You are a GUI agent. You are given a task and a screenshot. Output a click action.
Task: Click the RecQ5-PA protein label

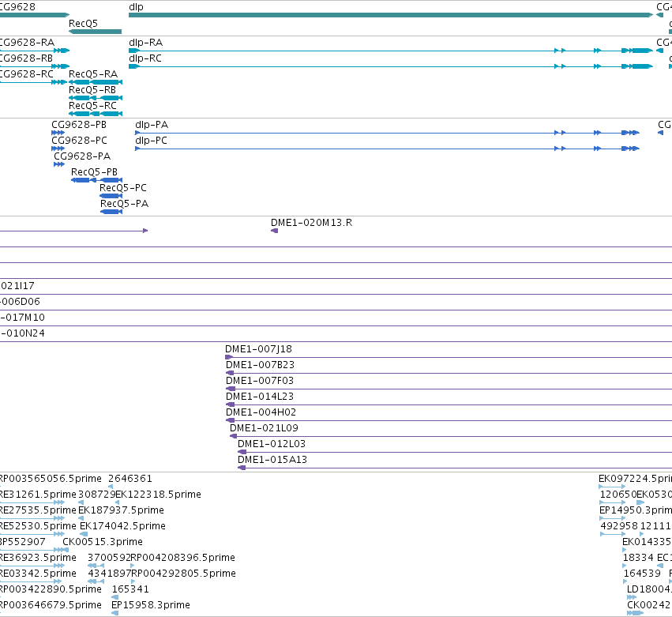coord(124,204)
